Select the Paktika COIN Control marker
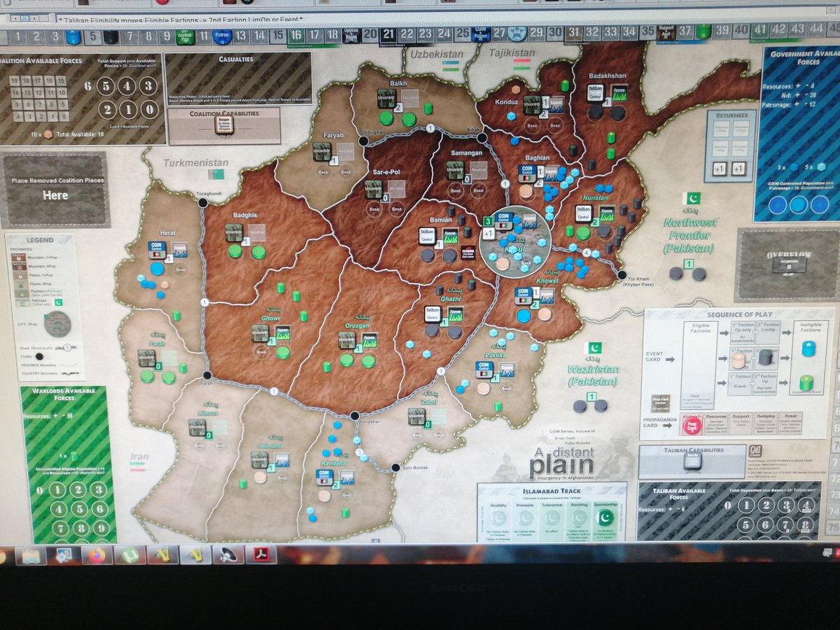 484,370
